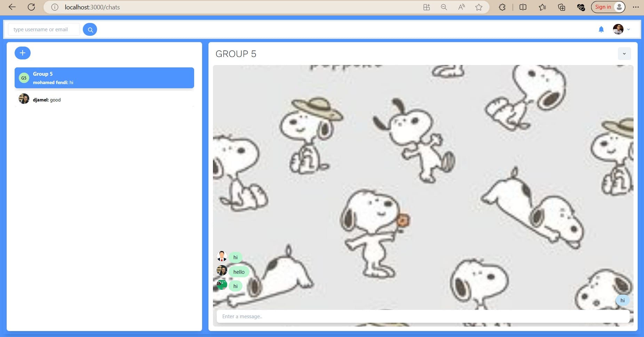644x337 pixels.
Task: Open the user profile avatar menu
Action: 618,30
